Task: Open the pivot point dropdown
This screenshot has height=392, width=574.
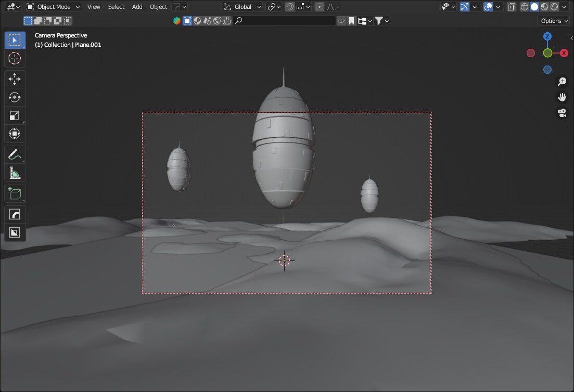Action: [274, 7]
